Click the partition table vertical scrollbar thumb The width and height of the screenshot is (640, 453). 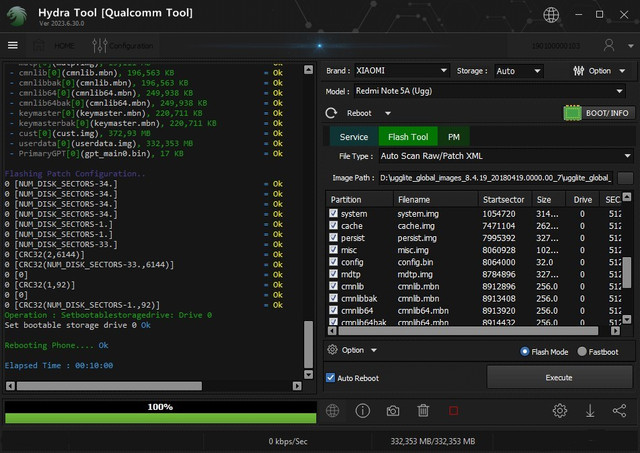(627, 273)
